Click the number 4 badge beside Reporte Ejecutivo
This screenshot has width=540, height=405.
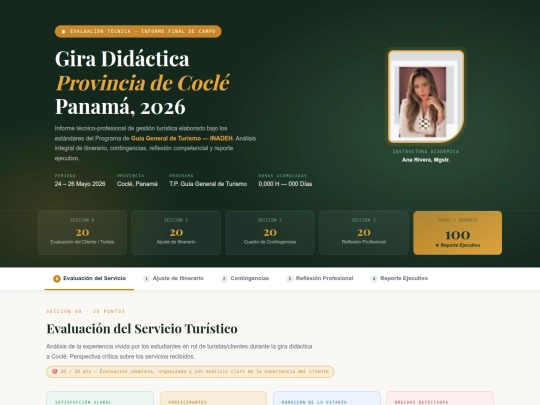point(374,279)
